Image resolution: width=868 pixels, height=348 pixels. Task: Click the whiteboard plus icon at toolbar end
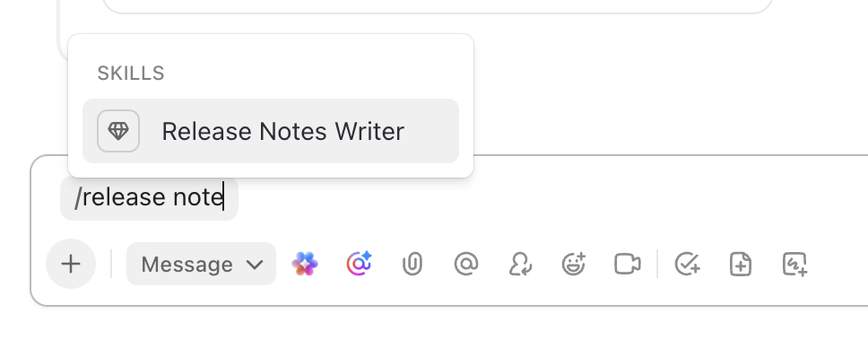794,264
